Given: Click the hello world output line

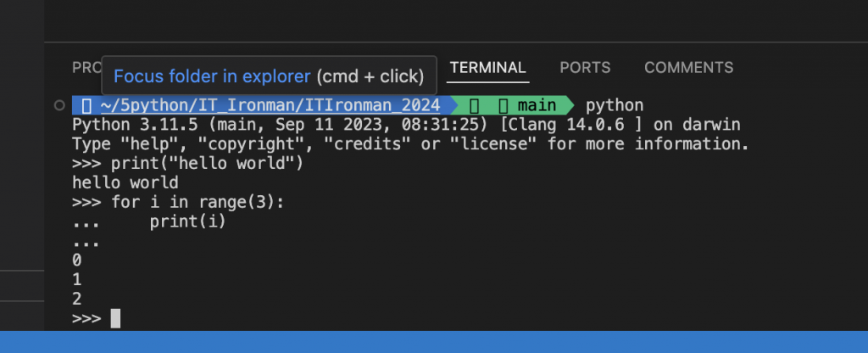Looking at the screenshot, I should [x=125, y=183].
